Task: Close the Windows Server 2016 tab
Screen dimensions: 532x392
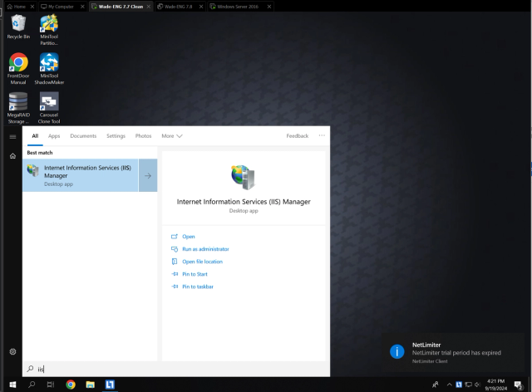Action: click(269, 7)
